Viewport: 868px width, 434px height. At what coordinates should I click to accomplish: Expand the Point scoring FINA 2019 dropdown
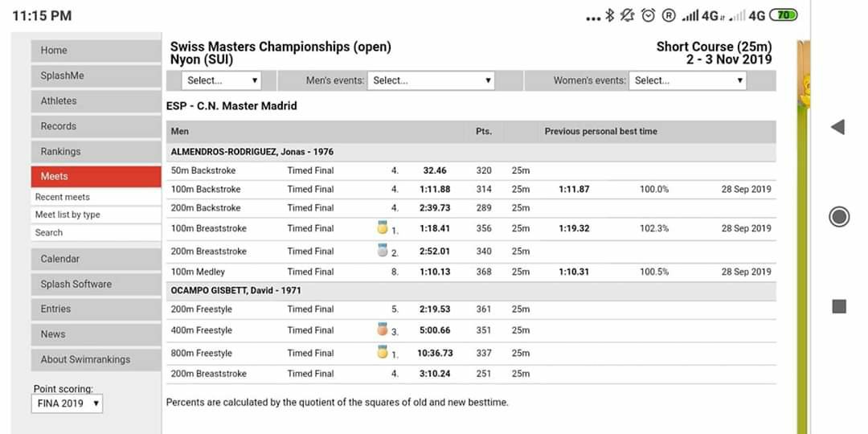coord(68,403)
